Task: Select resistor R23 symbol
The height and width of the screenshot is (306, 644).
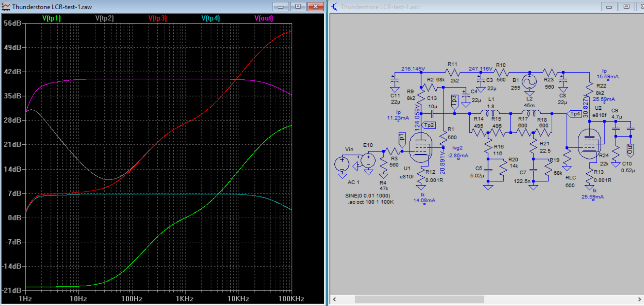Action: point(550,73)
